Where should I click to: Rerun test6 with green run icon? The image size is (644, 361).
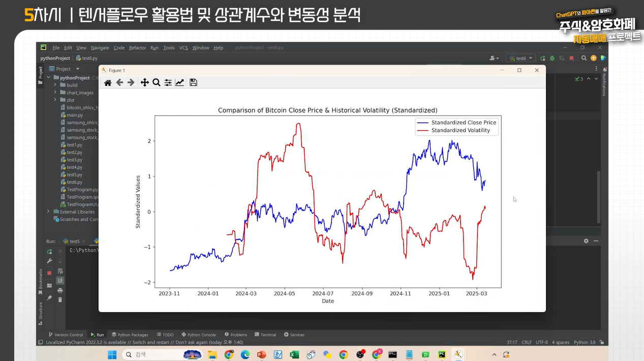pyautogui.click(x=543, y=58)
